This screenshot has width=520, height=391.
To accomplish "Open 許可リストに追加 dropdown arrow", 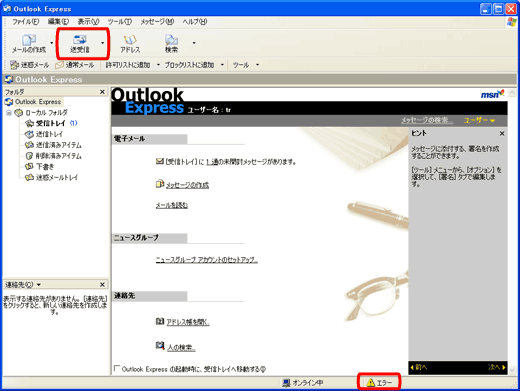I will [158, 65].
